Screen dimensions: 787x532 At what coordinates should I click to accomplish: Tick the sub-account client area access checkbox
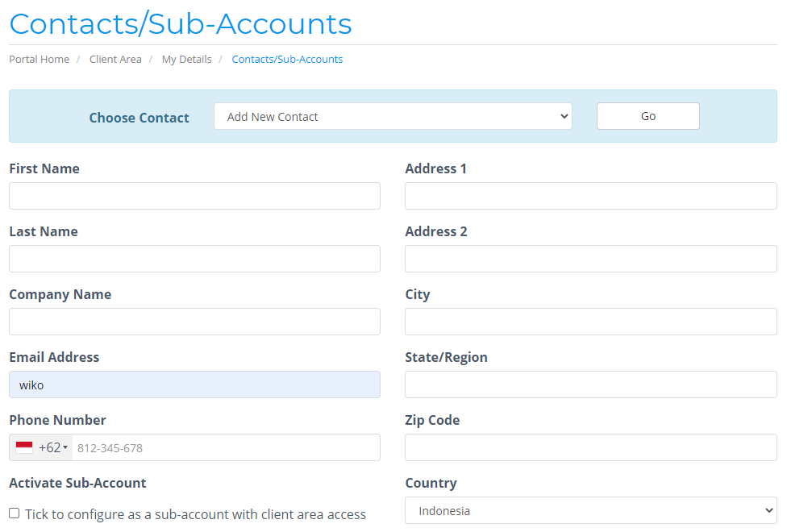coord(13,514)
